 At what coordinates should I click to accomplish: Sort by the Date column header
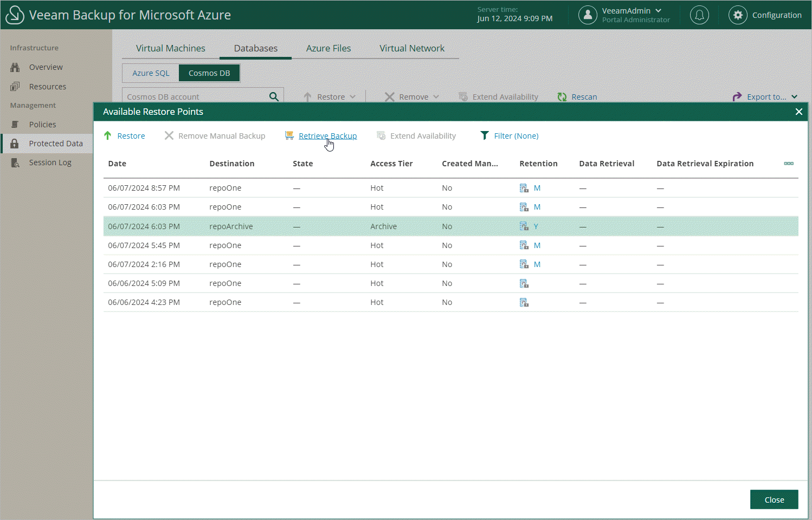[117, 164]
